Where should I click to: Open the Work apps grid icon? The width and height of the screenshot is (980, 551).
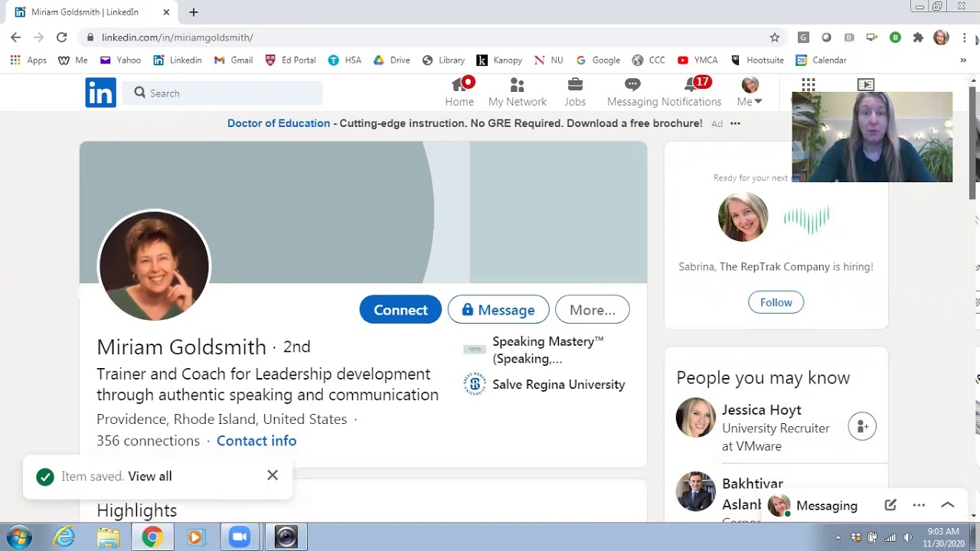pyautogui.click(x=808, y=84)
